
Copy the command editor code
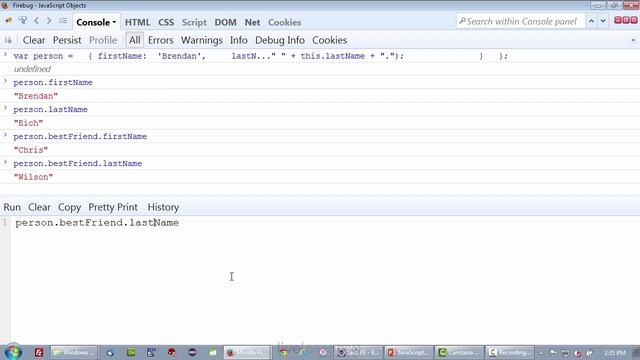click(69, 207)
